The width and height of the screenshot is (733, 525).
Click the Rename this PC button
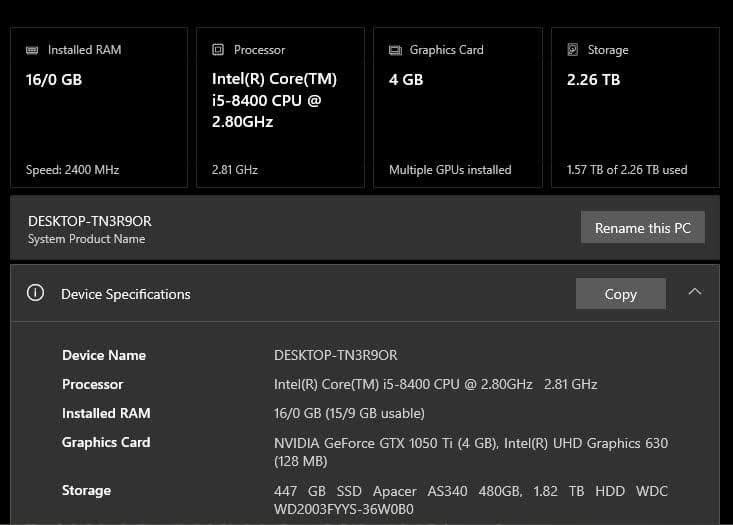[643, 228]
